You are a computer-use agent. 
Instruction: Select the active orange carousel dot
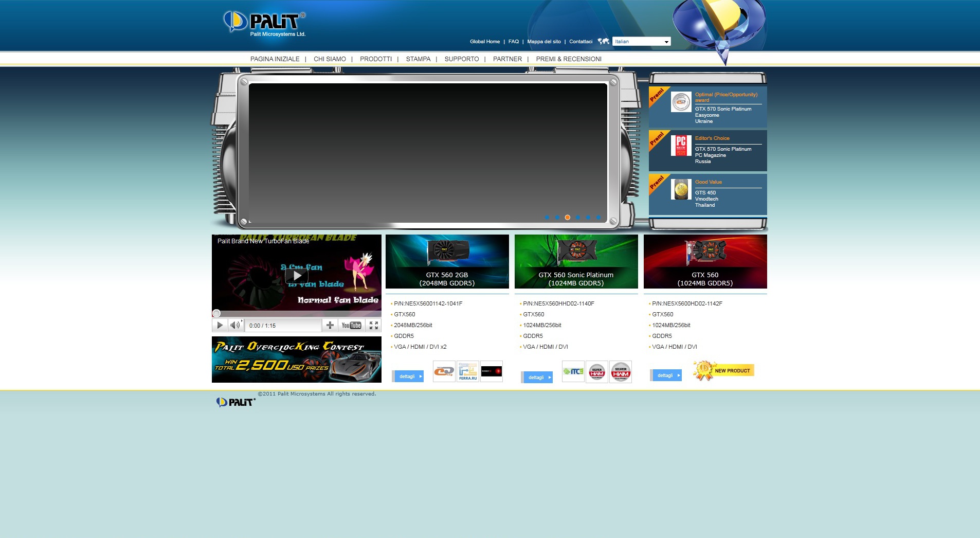click(568, 218)
